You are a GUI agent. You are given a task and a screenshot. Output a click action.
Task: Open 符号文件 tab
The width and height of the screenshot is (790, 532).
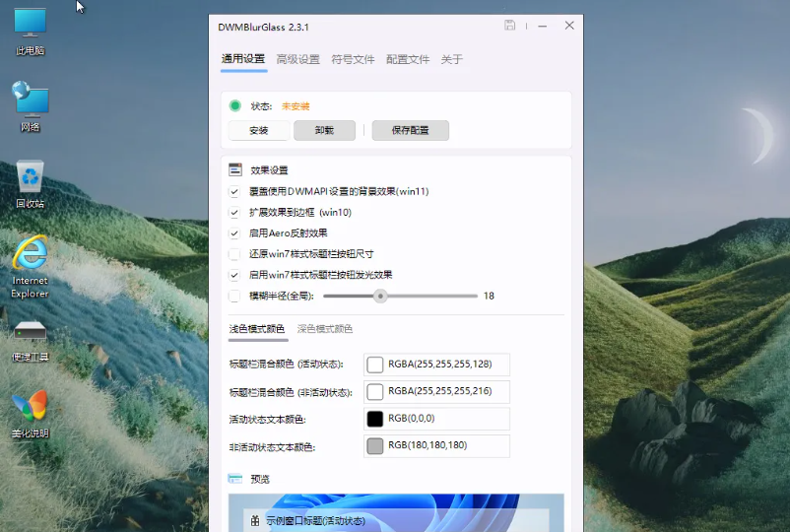tap(354, 59)
